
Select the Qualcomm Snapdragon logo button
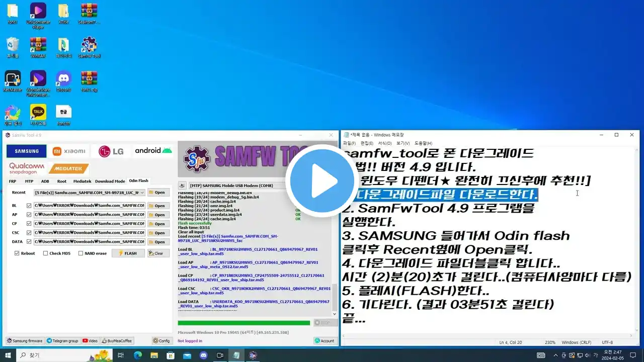click(27, 168)
